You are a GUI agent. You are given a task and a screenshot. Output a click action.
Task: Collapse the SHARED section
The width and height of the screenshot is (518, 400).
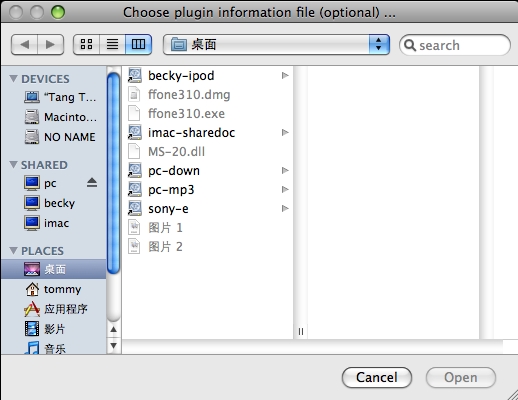tap(13, 165)
